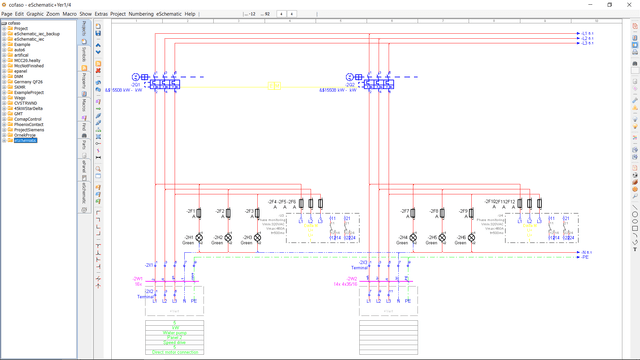Image resolution: width=640 pixels, height=360 pixels.
Task: Expand the Project folder in tree
Action: point(4,29)
